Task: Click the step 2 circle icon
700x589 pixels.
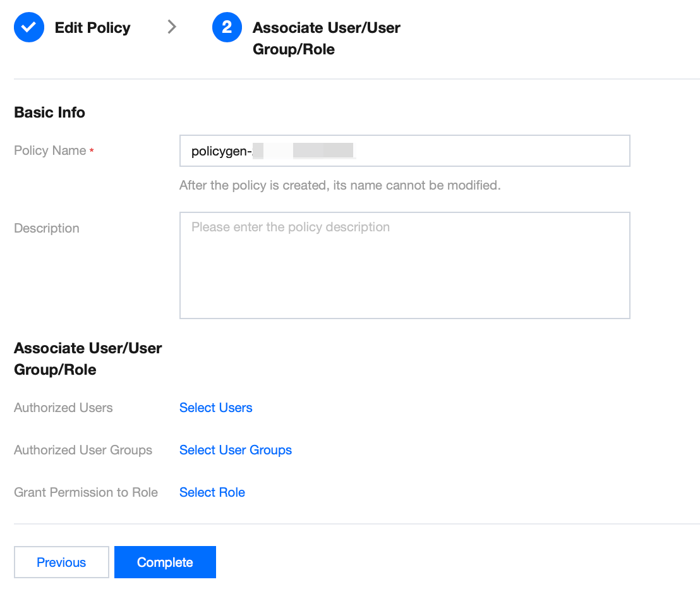Action: (227, 28)
